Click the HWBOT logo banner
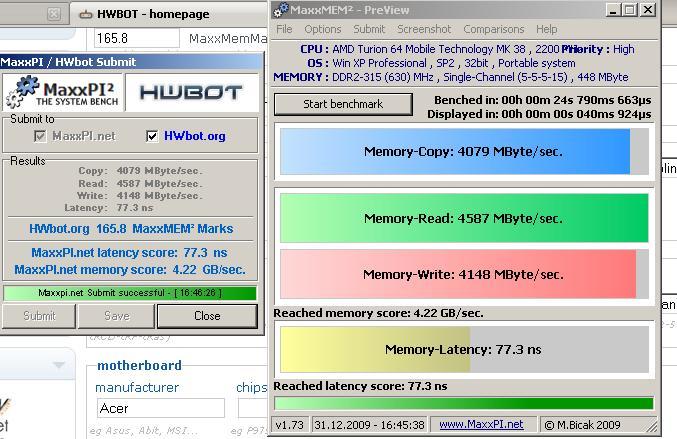 pos(191,92)
